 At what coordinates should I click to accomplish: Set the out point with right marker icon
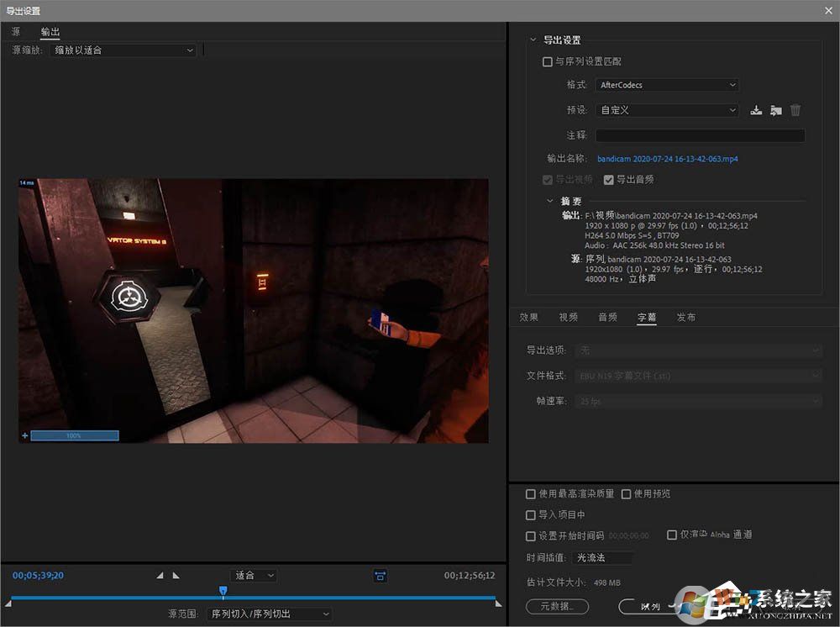[x=175, y=576]
